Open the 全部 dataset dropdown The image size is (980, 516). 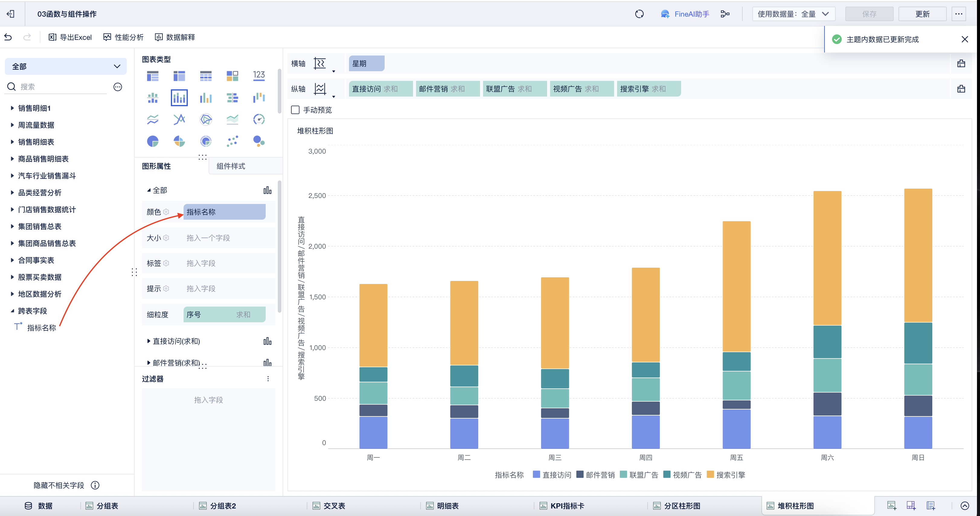(66, 67)
